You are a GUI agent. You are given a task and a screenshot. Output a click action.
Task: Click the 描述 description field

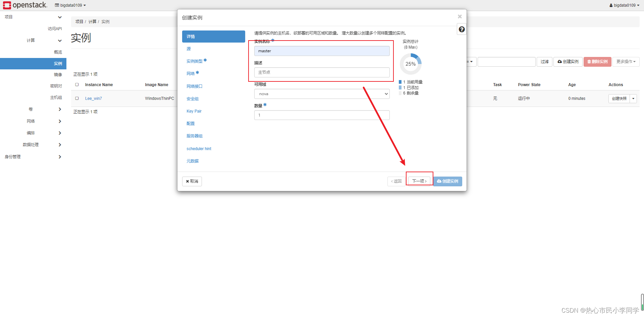[322, 72]
